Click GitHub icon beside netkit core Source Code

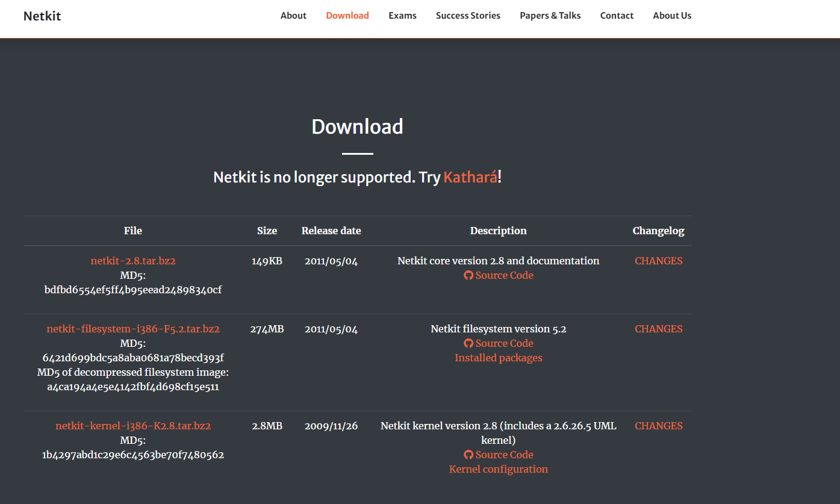click(x=468, y=275)
